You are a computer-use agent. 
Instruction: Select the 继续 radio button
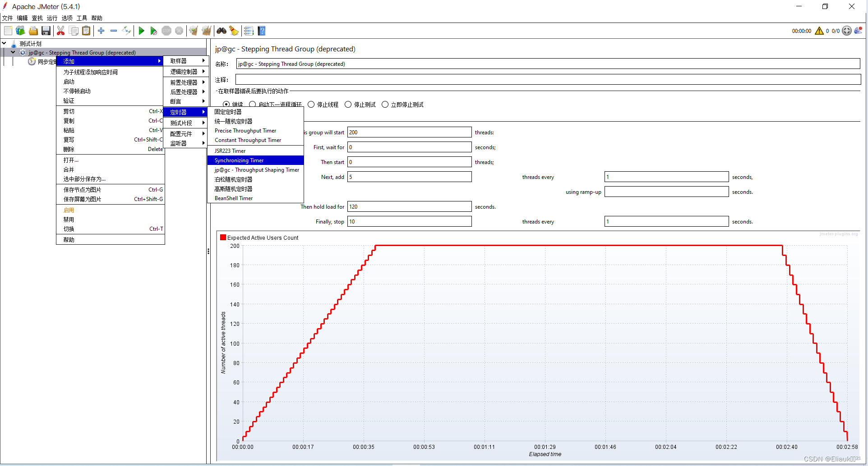coord(226,105)
